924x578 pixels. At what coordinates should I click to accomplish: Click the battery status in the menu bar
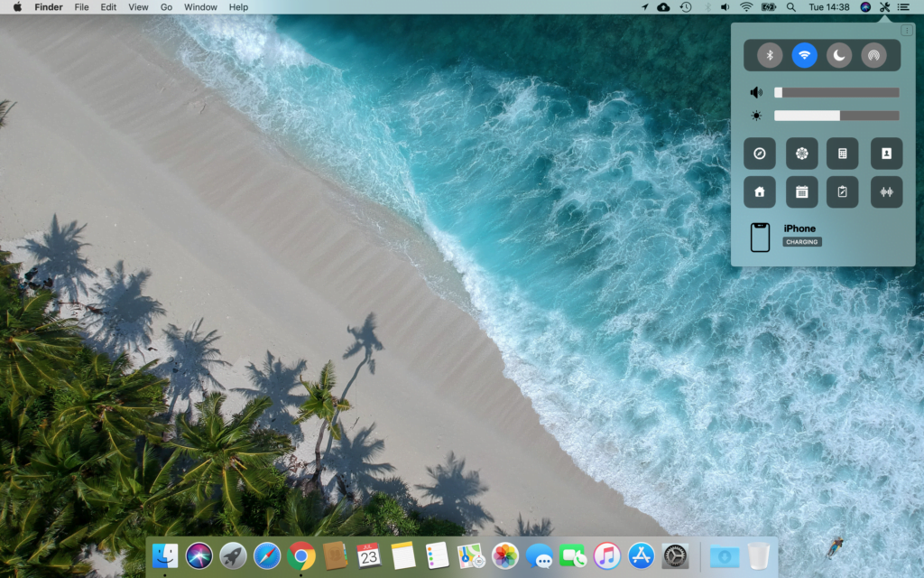[x=769, y=7]
